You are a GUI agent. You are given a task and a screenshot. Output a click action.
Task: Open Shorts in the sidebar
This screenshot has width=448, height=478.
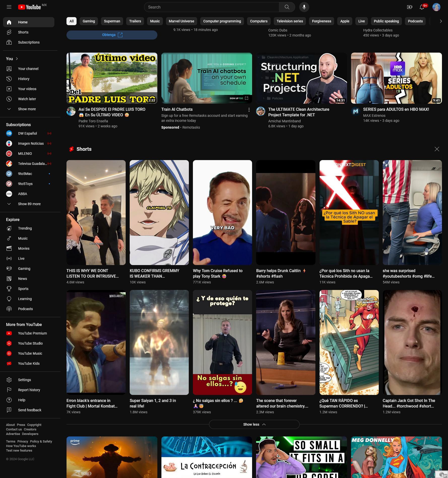click(29, 32)
